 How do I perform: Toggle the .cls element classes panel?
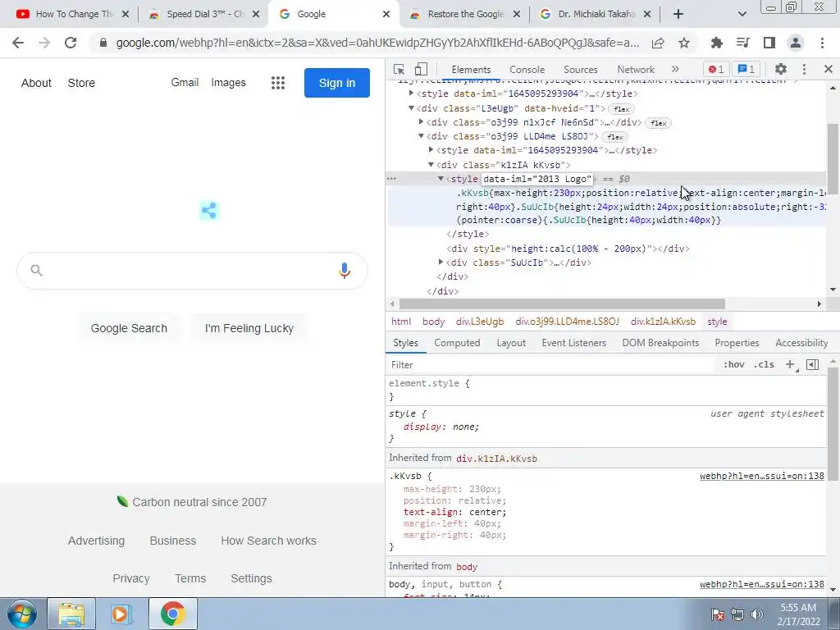[764, 365]
